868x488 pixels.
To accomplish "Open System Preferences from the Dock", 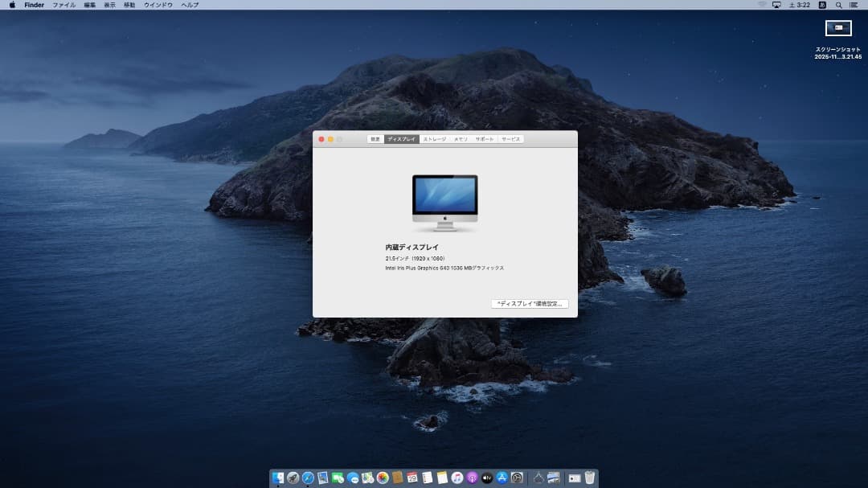I will point(517,478).
